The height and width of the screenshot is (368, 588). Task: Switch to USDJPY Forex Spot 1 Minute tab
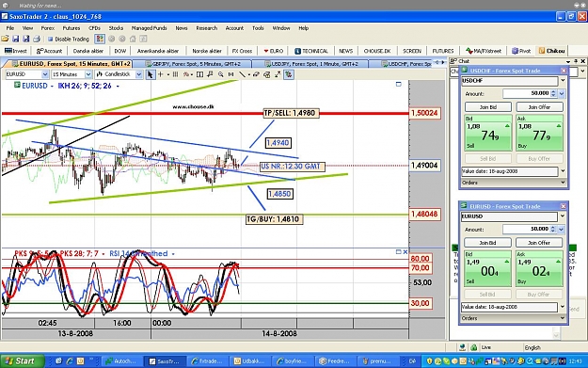(311, 64)
